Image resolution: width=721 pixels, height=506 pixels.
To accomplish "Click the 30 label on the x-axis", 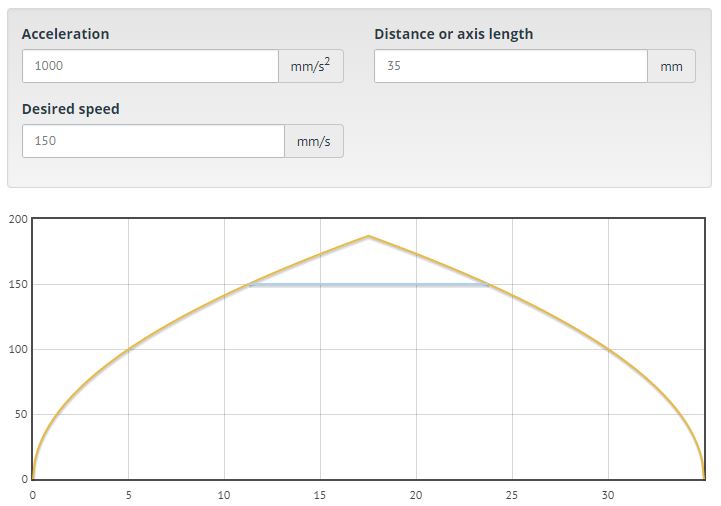I will [608, 494].
